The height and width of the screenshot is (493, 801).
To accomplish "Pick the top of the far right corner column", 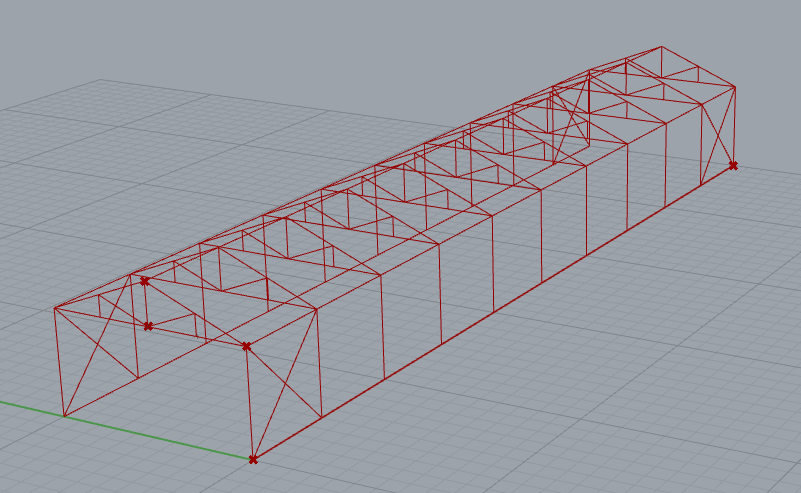I will 735,89.
